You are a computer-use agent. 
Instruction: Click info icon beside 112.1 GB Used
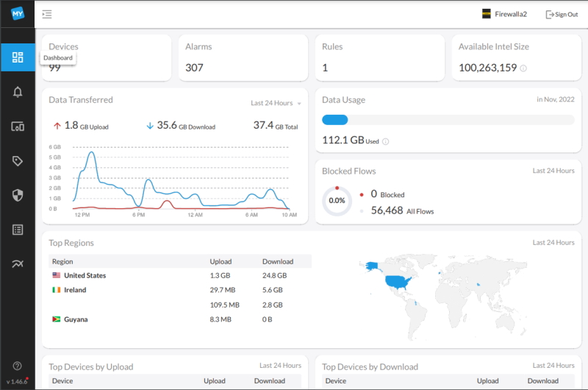click(385, 141)
